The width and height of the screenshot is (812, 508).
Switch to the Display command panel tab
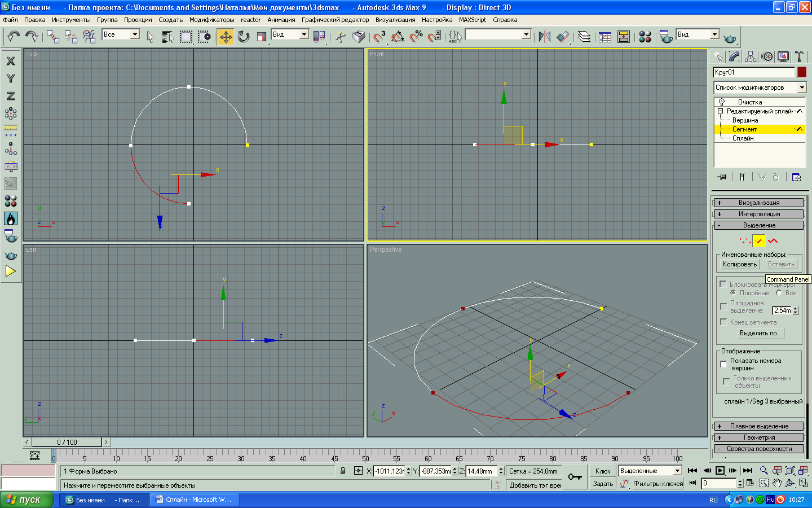point(783,56)
